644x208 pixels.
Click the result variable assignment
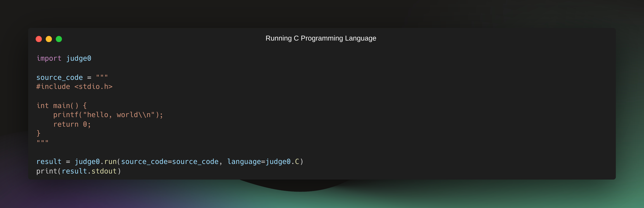pos(49,161)
